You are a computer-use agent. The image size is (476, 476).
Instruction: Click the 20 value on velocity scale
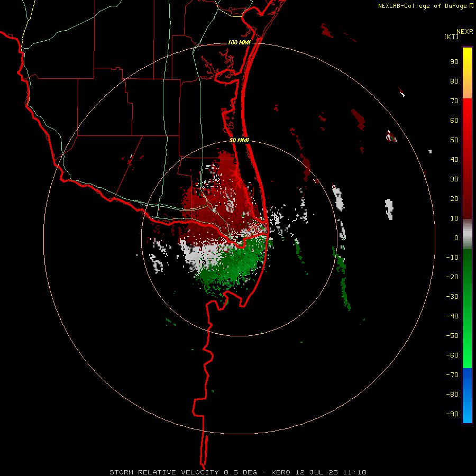tap(454, 198)
